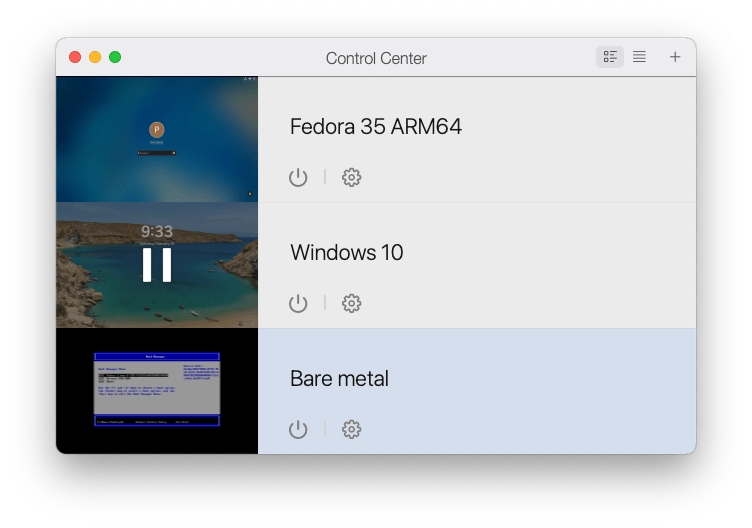This screenshot has width=752, height=528.
Task: Add a new virtual machine with plus
Action: click(x=675, y=57)
